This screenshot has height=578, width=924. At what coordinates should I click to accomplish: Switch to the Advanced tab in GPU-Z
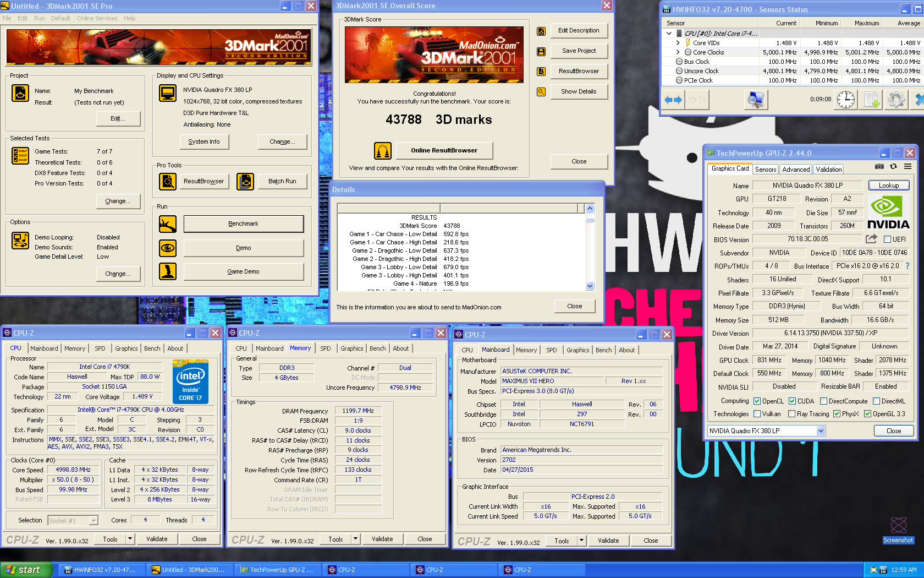pyautogui.click(x=796, y=170)
